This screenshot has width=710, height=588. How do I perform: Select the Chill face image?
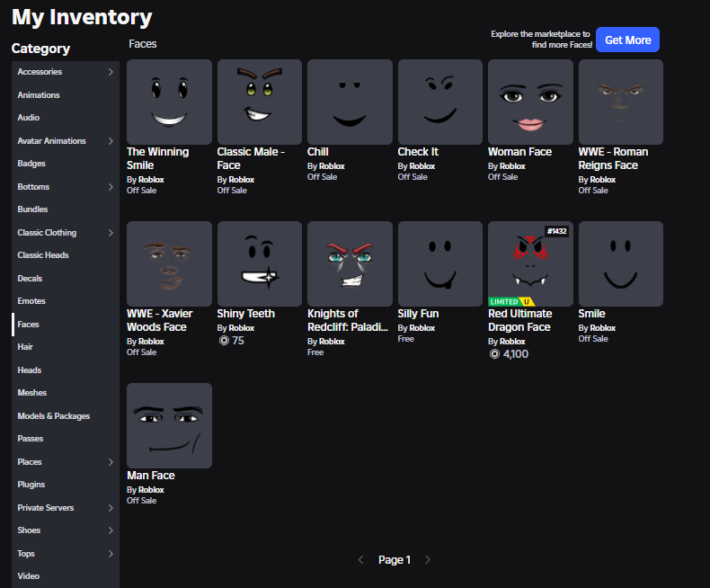(x=350, y=102)
